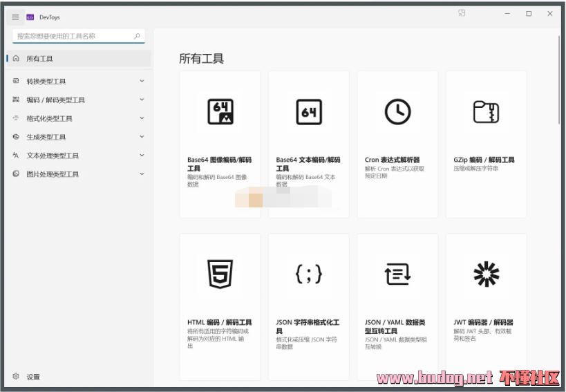Viewport: 566px width, 392px height.
Task: Open the Cron clock tool icon
Action: pos(398,112)
